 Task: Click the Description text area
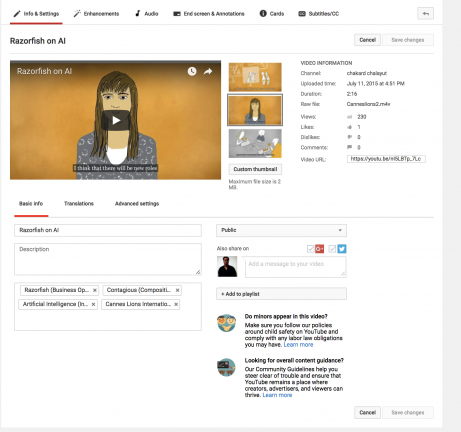click(108, 259)
